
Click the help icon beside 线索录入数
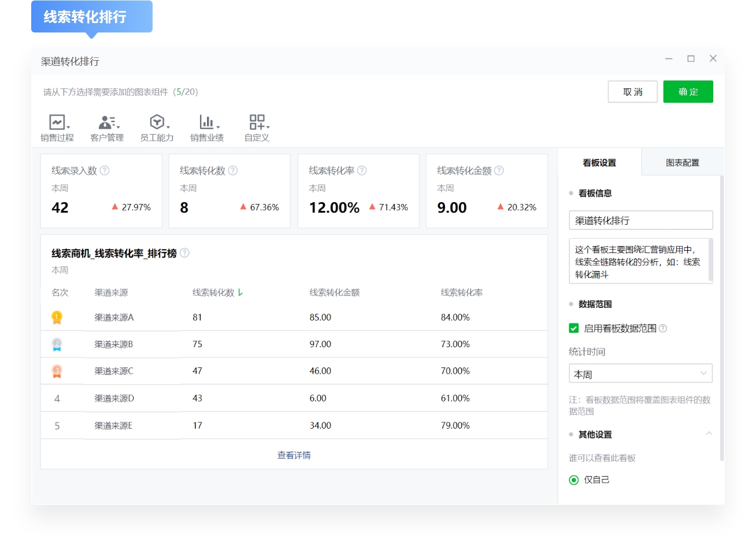click(104, 170)
